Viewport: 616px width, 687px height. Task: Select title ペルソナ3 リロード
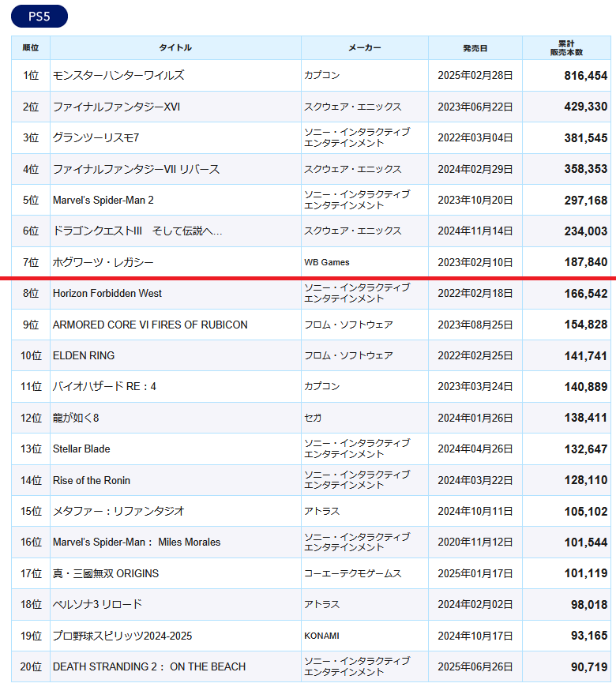pos(97,604)
